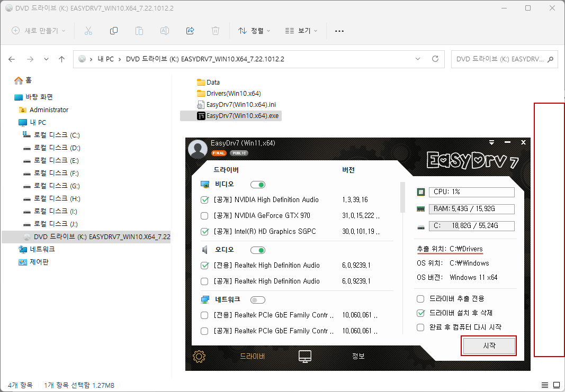565x392 pixels.
Task: Open the 보기 view dropdown
Action: (x=301, y=31)
